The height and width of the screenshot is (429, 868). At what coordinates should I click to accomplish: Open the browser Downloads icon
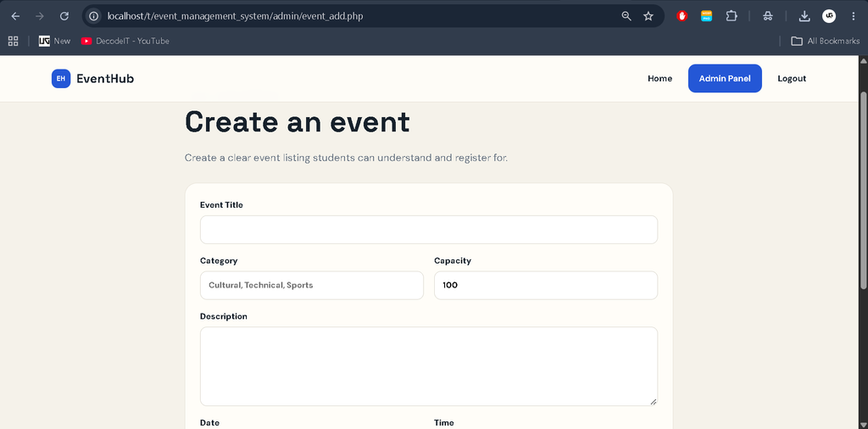pos(804,16)
